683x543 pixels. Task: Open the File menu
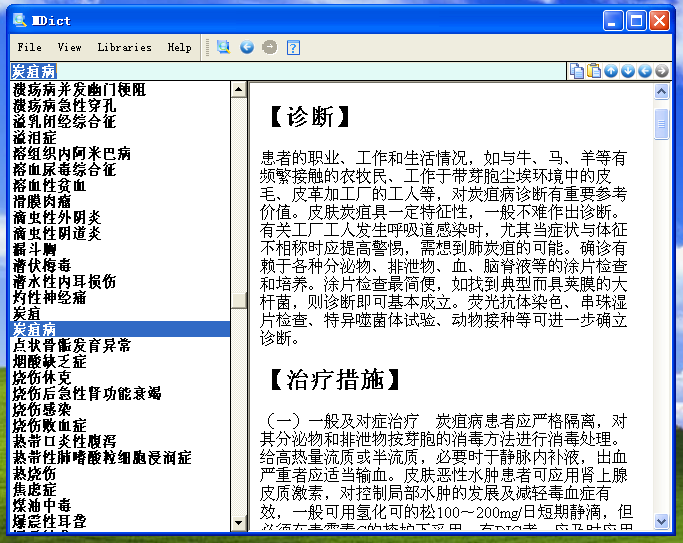click(x=30, y=47)
